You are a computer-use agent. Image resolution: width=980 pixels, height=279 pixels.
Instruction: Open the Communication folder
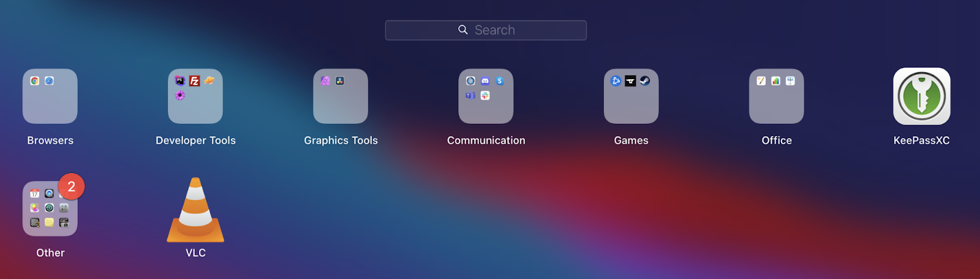[x=486, y=96]
